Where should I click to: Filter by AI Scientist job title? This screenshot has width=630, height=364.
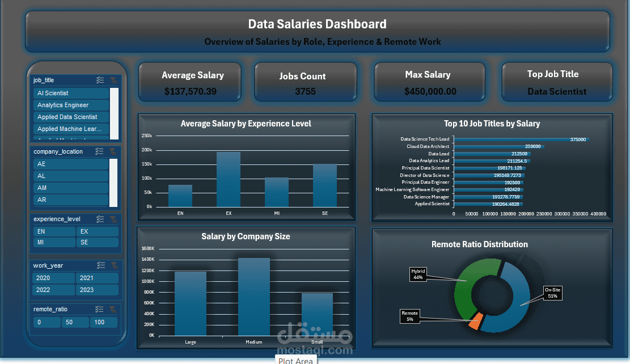(71, 93)
